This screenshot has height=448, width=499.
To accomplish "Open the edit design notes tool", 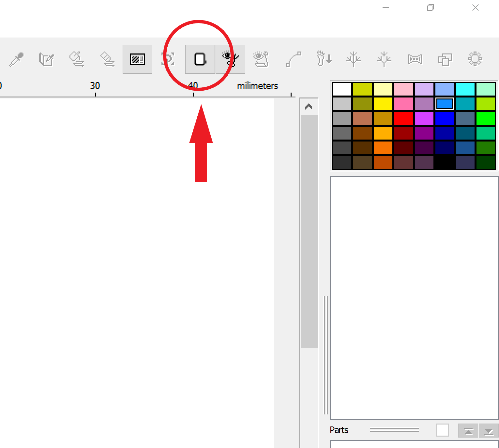I will click(x=46, y=59).
